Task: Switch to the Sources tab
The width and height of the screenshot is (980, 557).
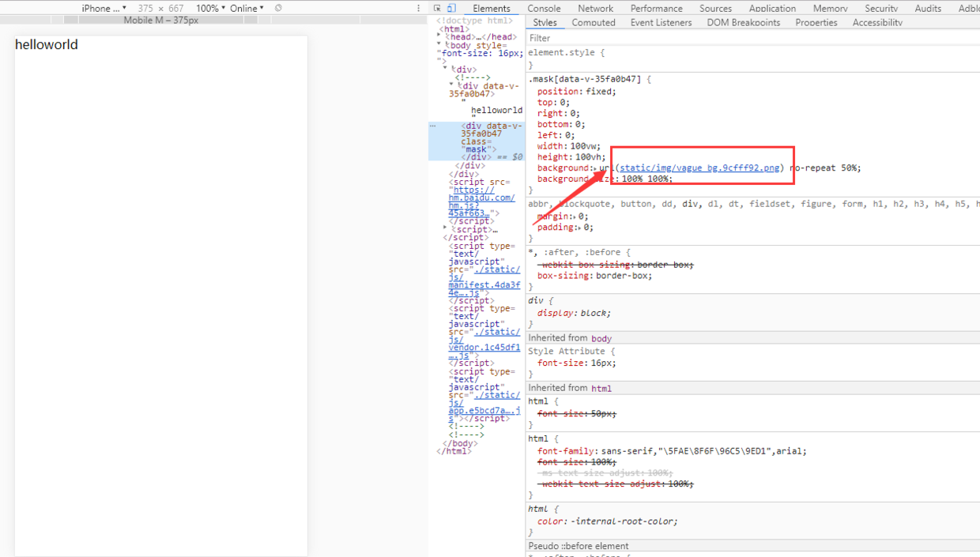Action: click(715, 8)
